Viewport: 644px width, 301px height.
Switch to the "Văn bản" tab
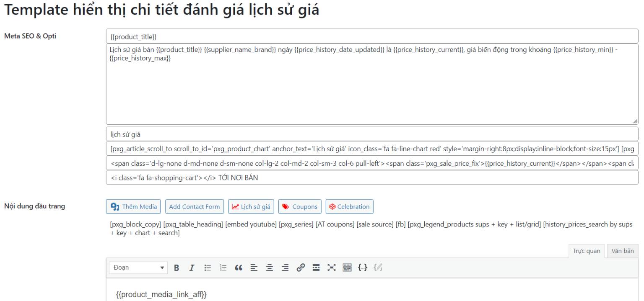click(622, 251)
